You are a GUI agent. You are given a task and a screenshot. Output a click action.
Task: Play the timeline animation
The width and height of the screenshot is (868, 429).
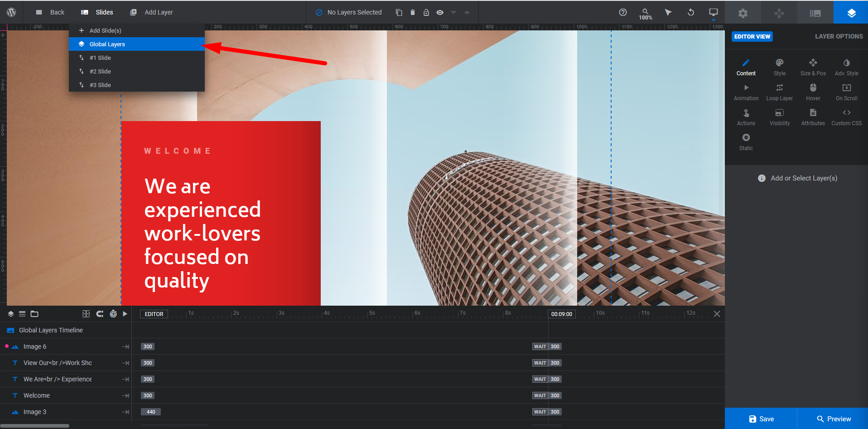point(125,314)
